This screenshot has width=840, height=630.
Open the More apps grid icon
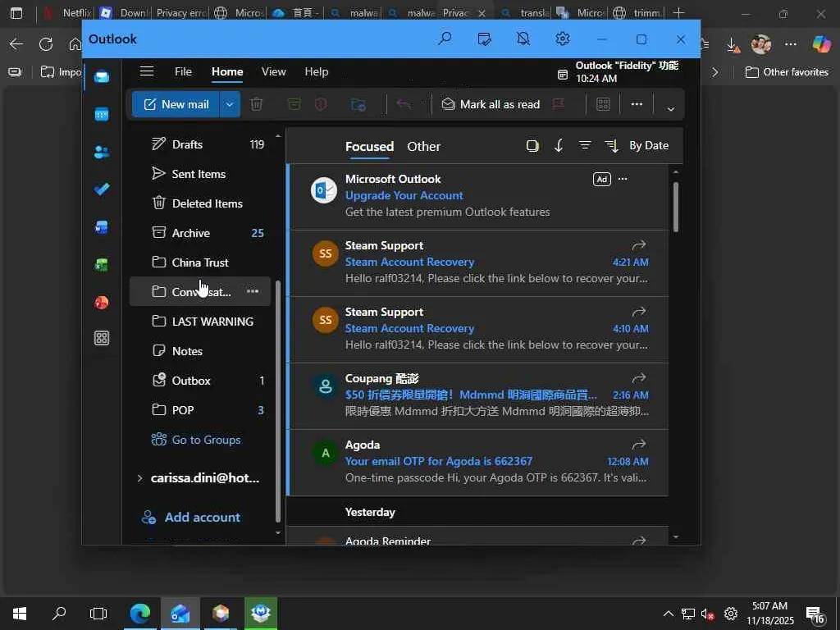[101, 338]
